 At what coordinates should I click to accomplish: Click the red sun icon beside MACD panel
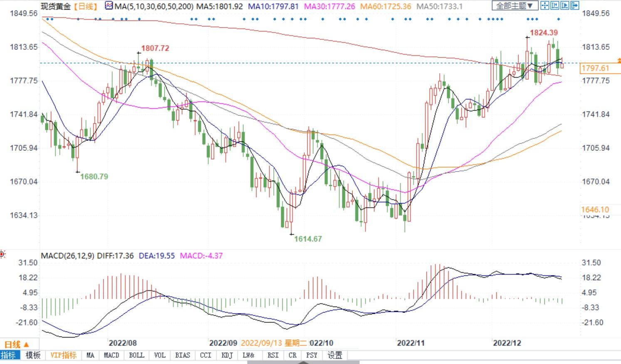click(2, 254)
